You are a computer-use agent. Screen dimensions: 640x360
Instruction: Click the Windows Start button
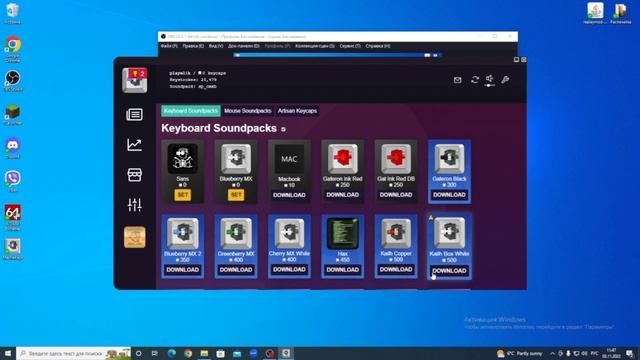click(8, 353)
